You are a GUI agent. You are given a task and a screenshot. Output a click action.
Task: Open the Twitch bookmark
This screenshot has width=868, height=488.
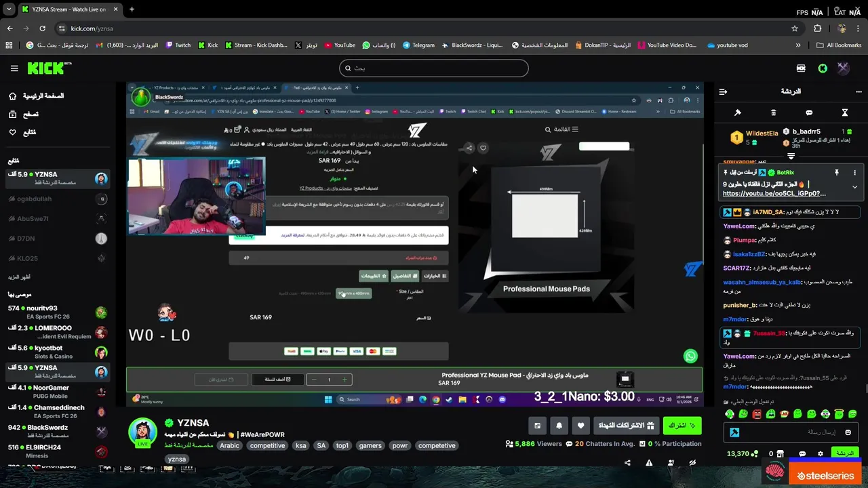tap(177, 45)
